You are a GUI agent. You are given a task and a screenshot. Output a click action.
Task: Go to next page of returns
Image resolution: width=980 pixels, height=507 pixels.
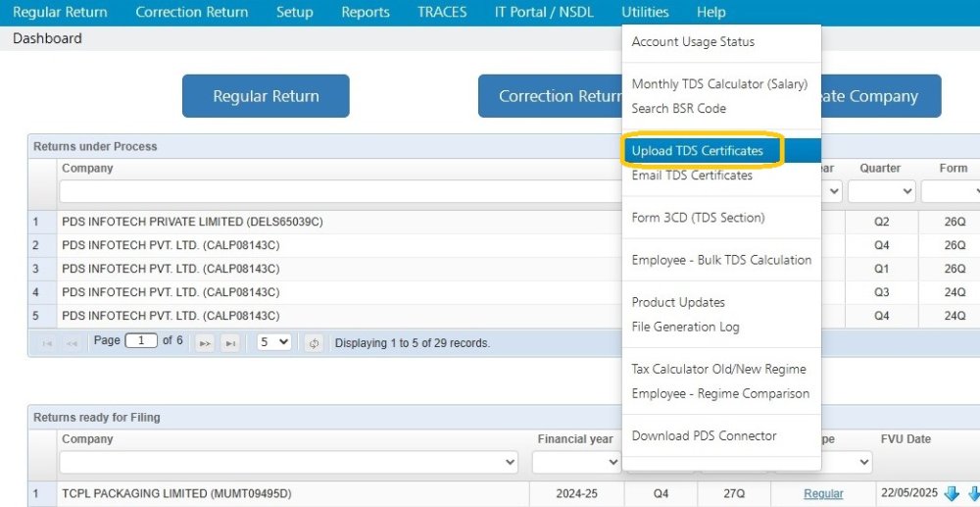pyautogui.click(x=205, y=343)
